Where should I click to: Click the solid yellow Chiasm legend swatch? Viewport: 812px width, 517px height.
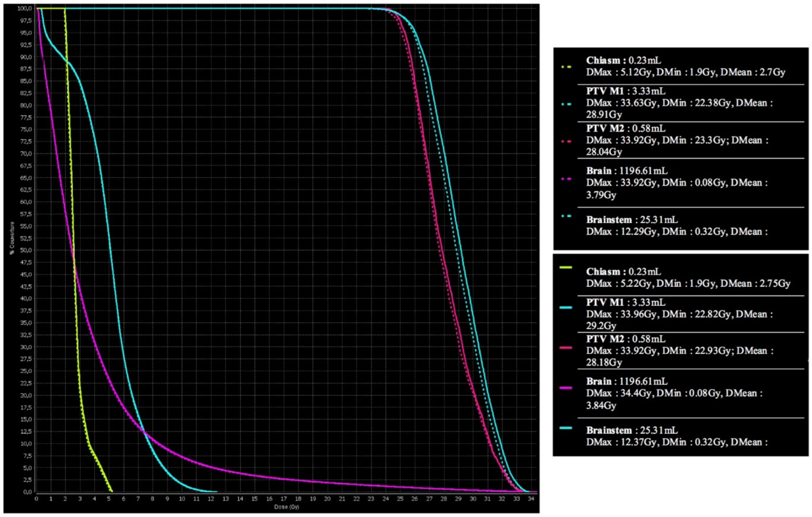tap(566, 267)
